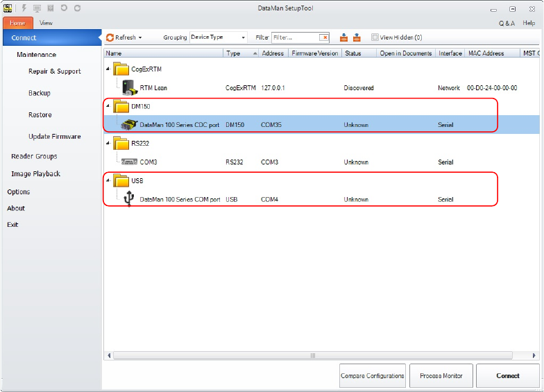Screen dimensions: 544x392
Task: Sort by the Open in Documents column header
Action: (x=405, y=53)
